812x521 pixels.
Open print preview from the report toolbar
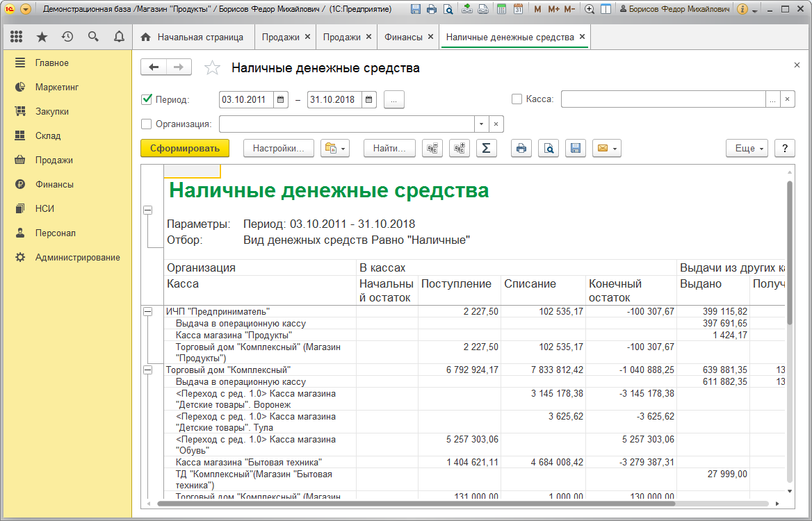point(549,149)
